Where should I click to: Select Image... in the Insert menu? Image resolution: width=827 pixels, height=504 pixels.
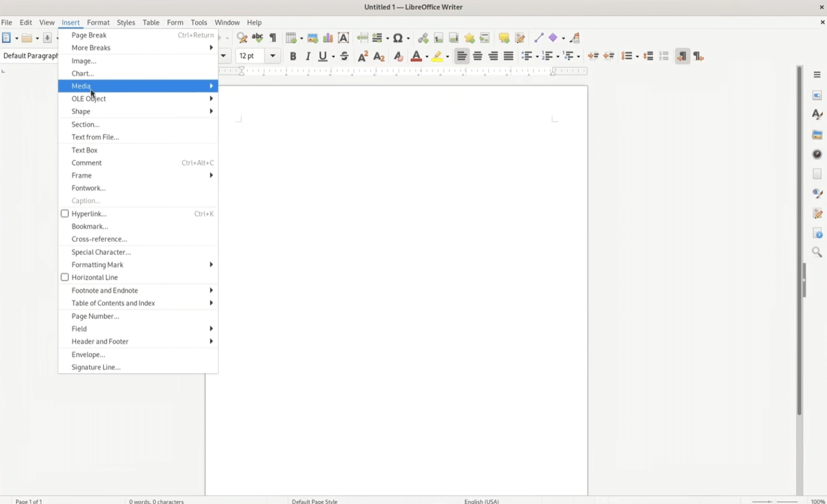(138, 61)
